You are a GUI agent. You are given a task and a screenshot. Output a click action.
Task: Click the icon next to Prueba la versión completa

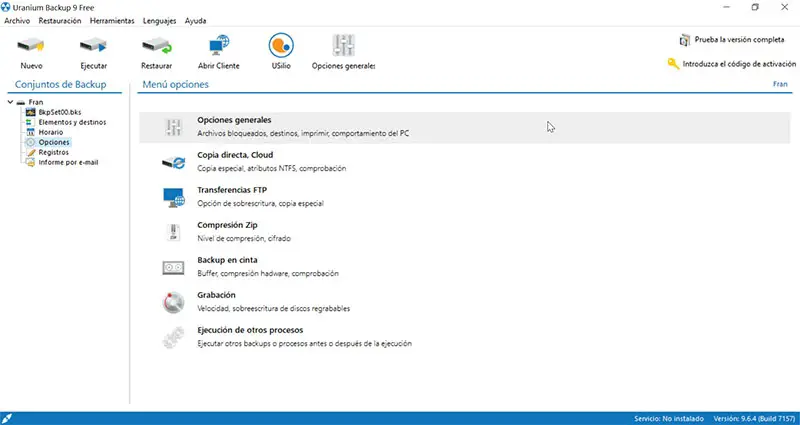pos(685,40)
